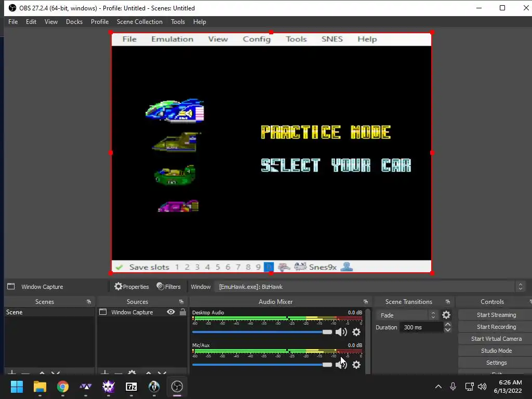Open the OBS Tools menu
Screen dimensions: 532x399
pos(178,21)
